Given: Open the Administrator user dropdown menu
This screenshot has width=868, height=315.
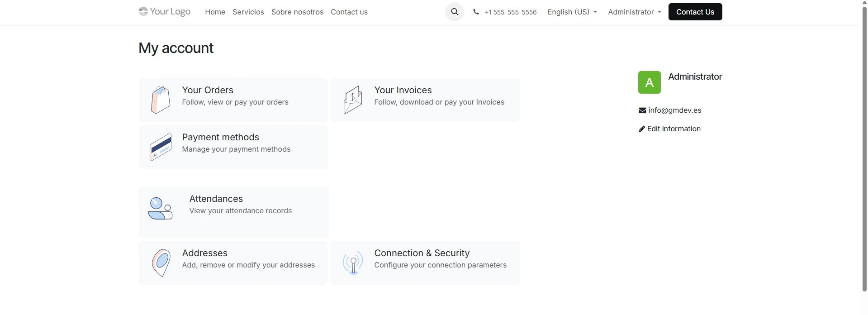Looking at the screenshot, I should 634,12.
